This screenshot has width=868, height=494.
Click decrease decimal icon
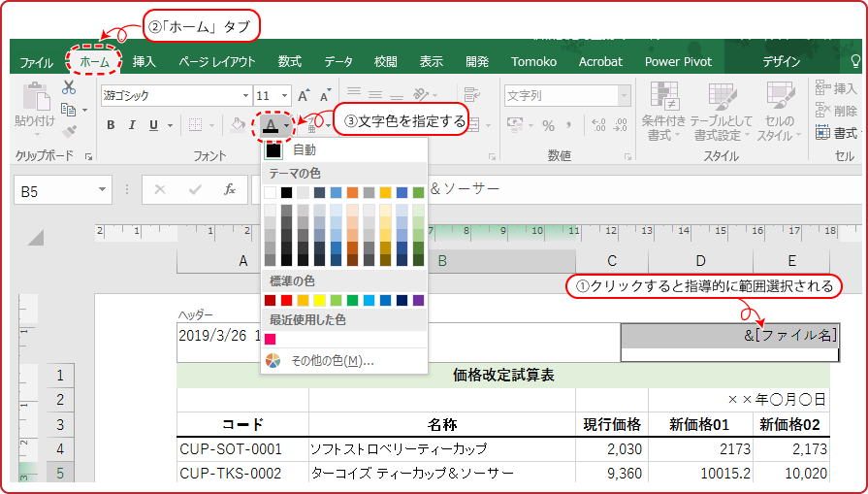click(621, 125)
